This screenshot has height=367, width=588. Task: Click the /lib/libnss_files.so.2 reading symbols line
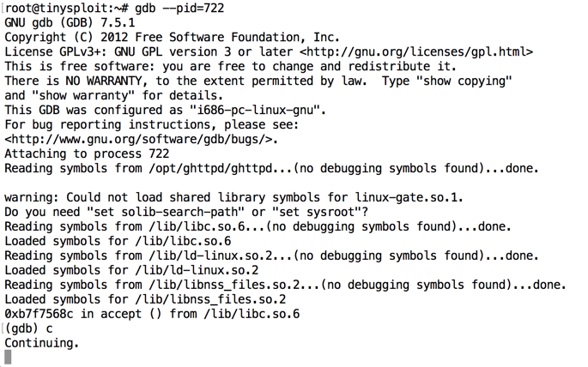click(x=285, y=285)
